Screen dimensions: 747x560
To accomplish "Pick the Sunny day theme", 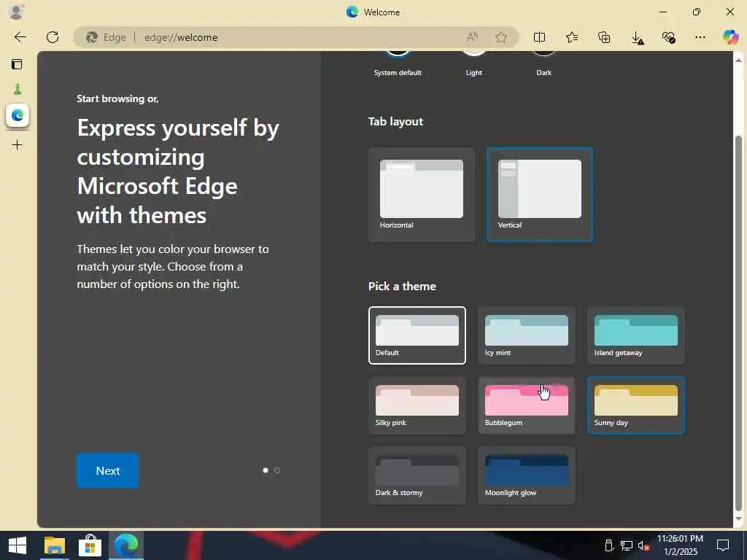I will [636, 405].
